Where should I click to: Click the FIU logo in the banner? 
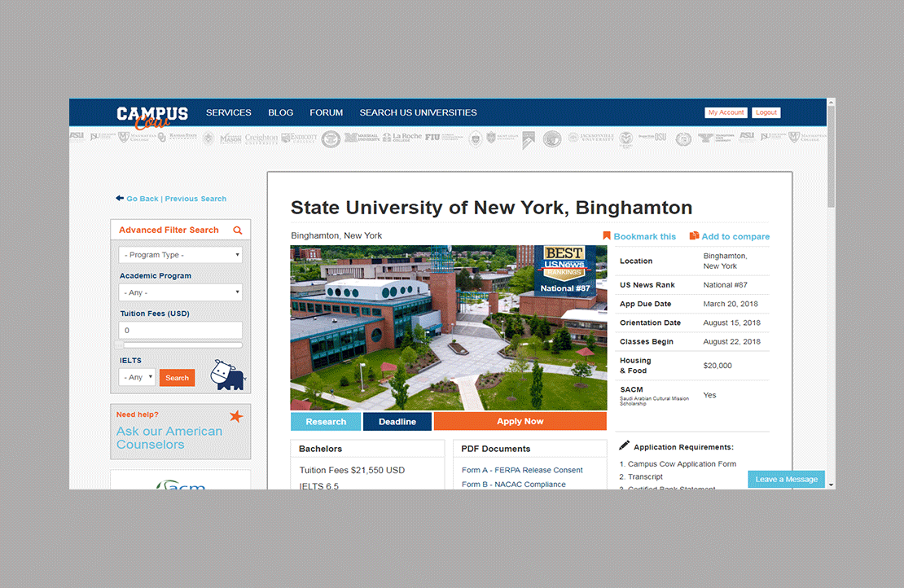[x=444, y=137]
